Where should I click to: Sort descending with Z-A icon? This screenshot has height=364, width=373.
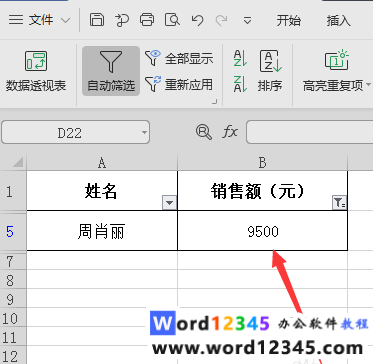pos(240,84)
